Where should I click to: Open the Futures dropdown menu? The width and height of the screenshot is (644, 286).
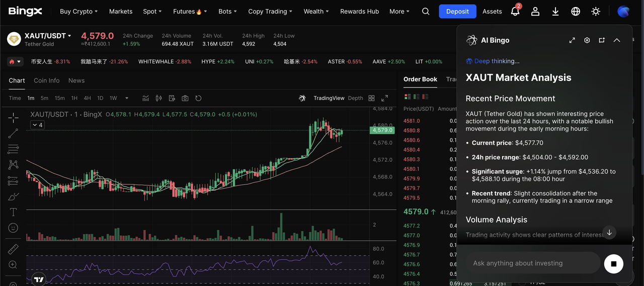click(x=190, y=11)
